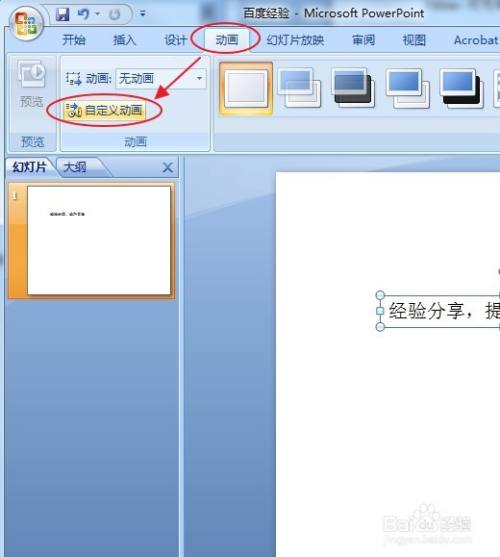Switch to the 插入 ribbon tab
Screen dimensions: 500x557
coord(124,40)
